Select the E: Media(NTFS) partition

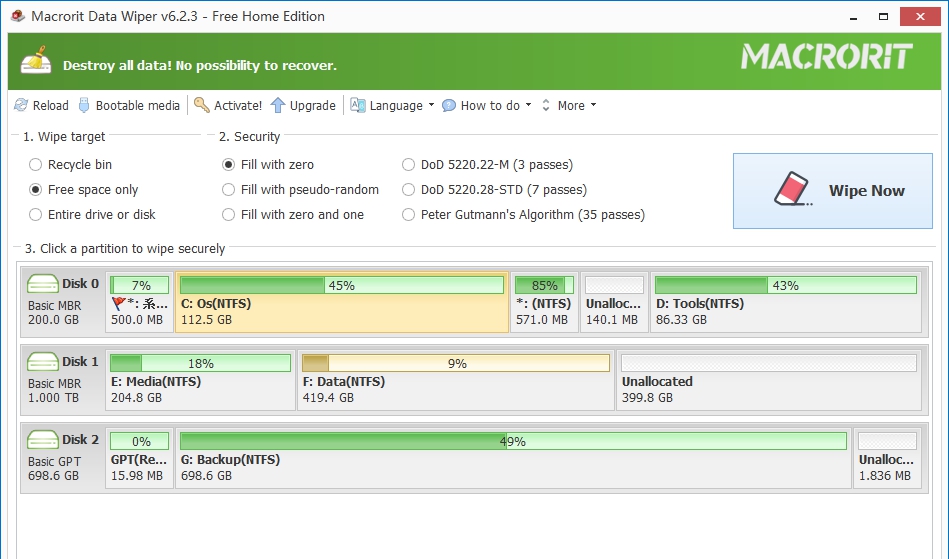tap(200, 381)
